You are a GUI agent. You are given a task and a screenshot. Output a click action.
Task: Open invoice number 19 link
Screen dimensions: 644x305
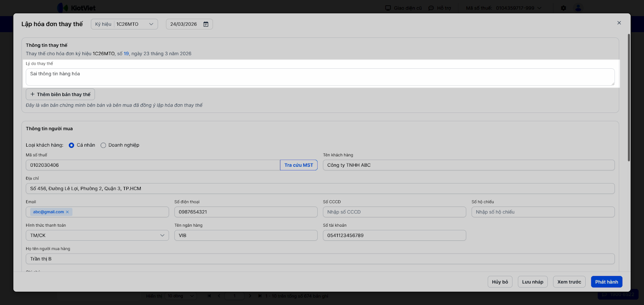click(x=126, y=54)
